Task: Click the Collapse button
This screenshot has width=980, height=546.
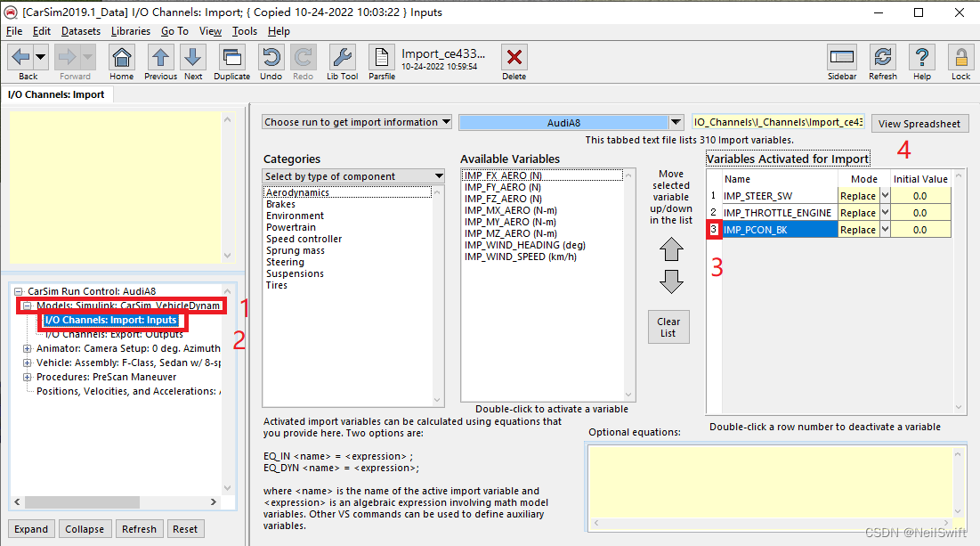Action: click(x=85, y=529)
